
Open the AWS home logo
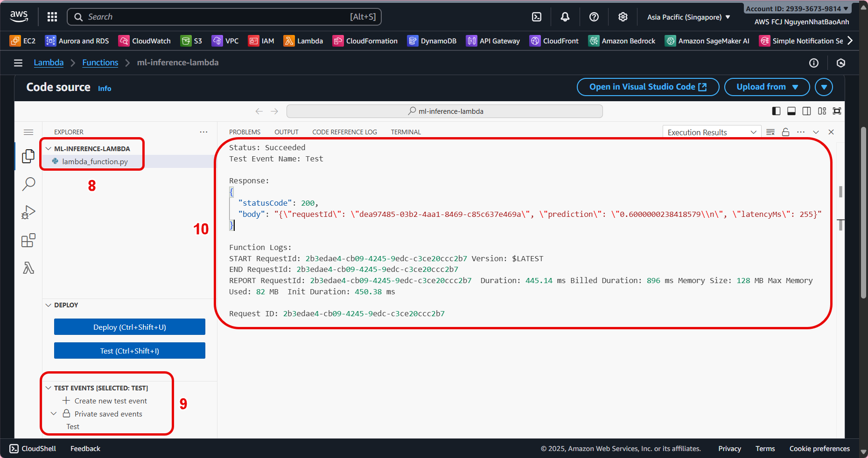coord(19,16)
